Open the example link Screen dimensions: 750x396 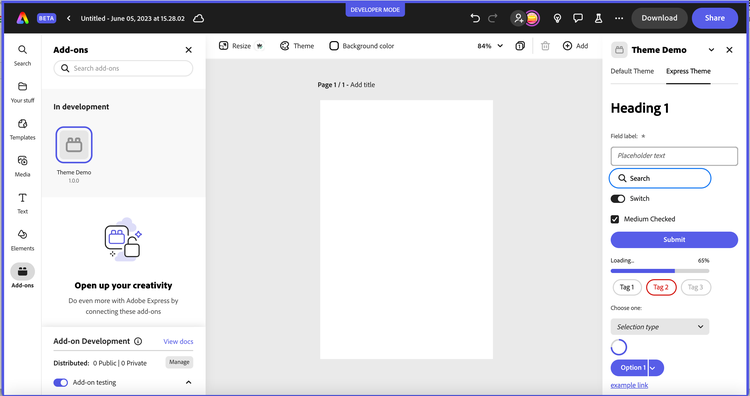pyautogui.click(x=629, y=385)
